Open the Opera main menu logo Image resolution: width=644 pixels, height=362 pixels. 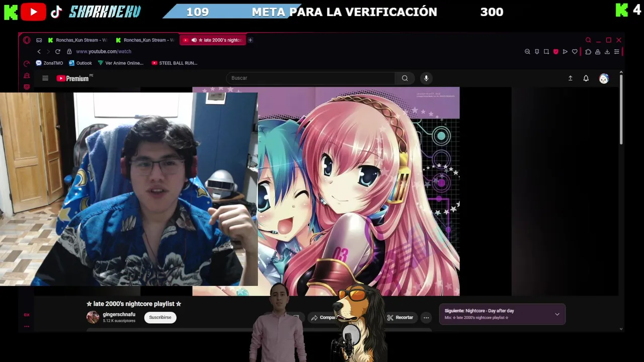tap(27, 40)
